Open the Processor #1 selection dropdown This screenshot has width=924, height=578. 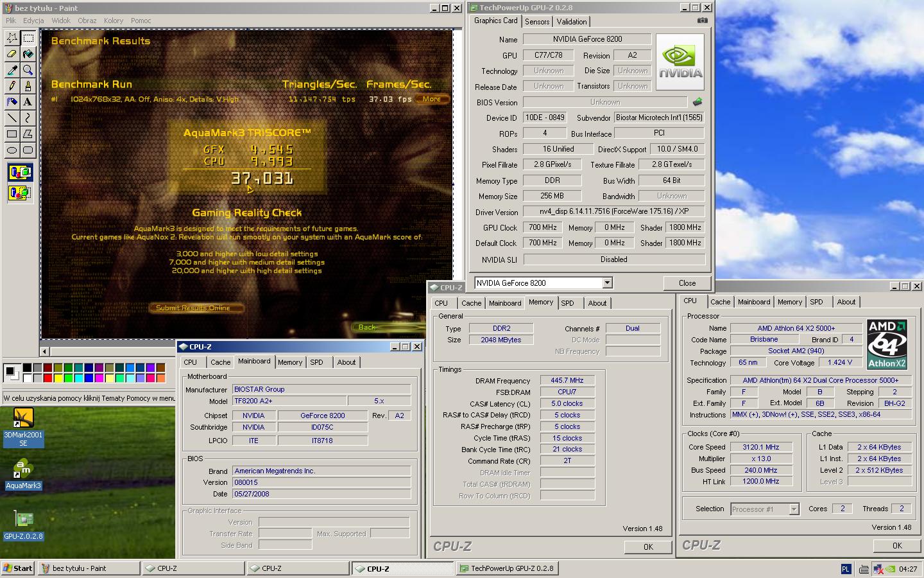794,509
